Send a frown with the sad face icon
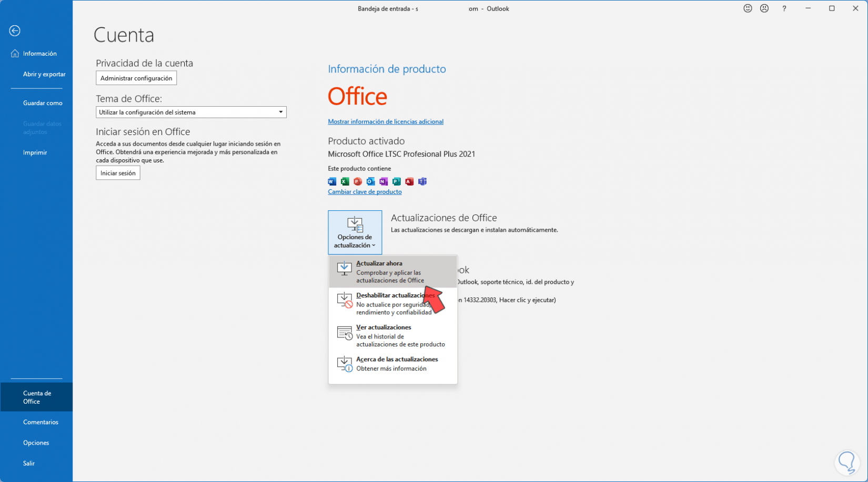Screen dimensions: 868x482 pos(764,8)
